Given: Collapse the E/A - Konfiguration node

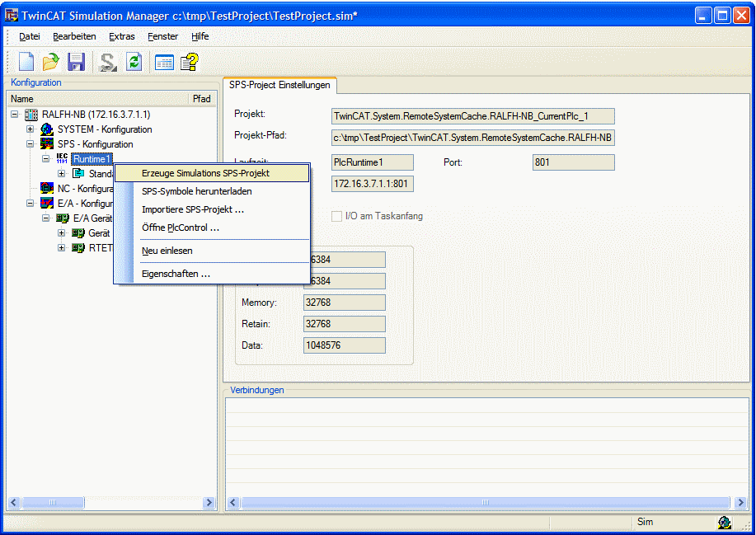Looking at the screenshot, I should (x=30, y=203).
